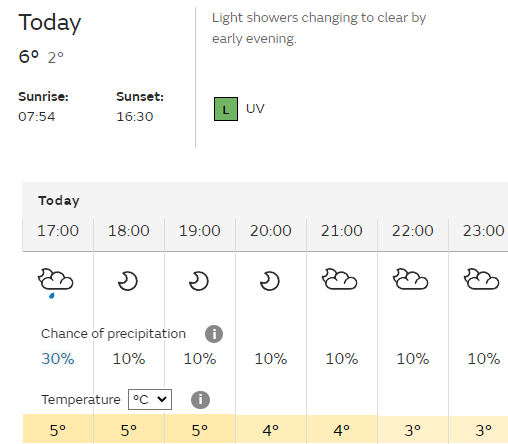Click the 22:00 cloudy weather icon
508x444 pixels.
[x=410, y=279]
